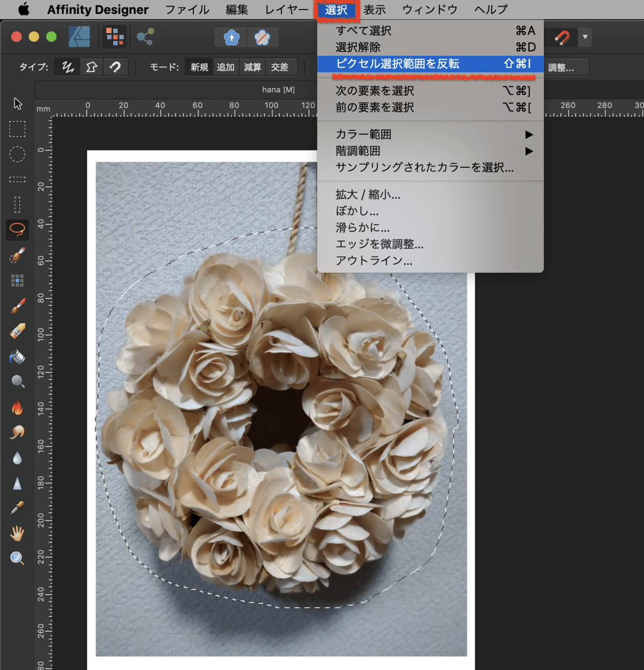The image size is (644, 670).
Task: Choose the Freehand selection type
Action: click(68, 67)
